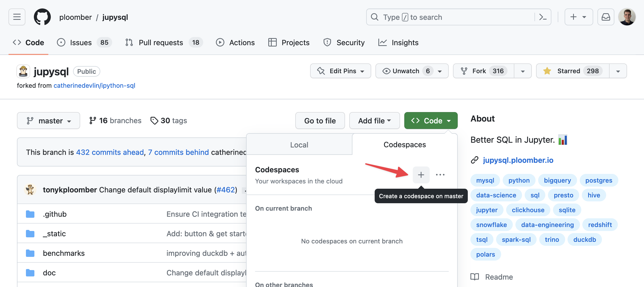Open the command palette terminal icon

[543, 17]
